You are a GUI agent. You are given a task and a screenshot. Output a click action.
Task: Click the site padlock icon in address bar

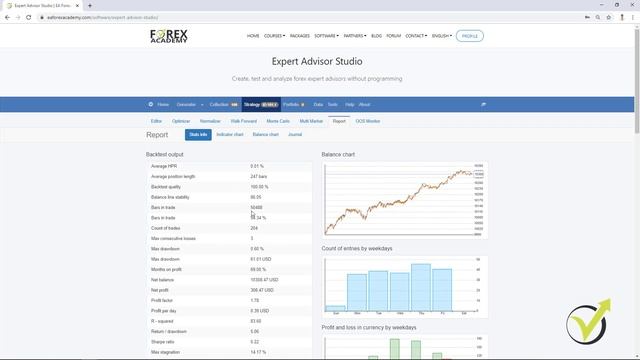pos(42,18)
